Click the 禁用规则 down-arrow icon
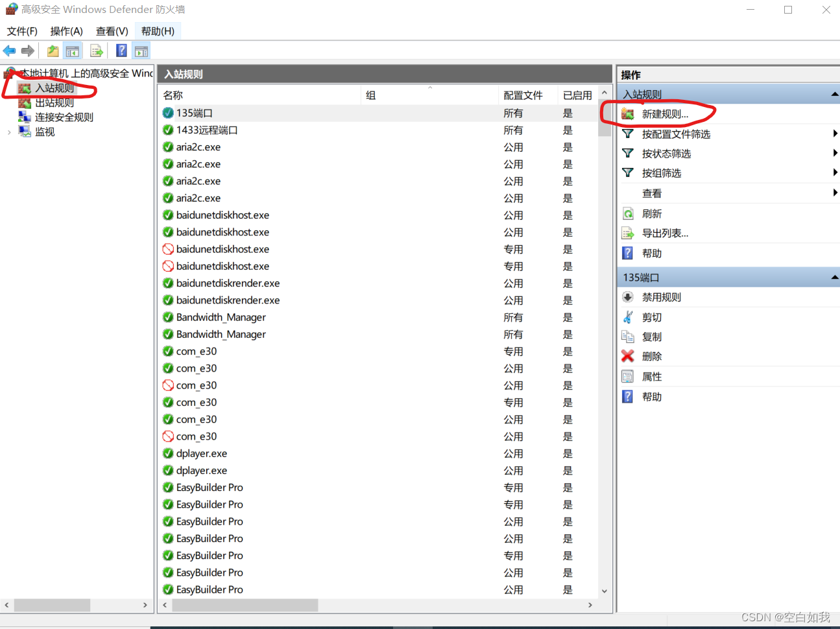 (627, 298)
